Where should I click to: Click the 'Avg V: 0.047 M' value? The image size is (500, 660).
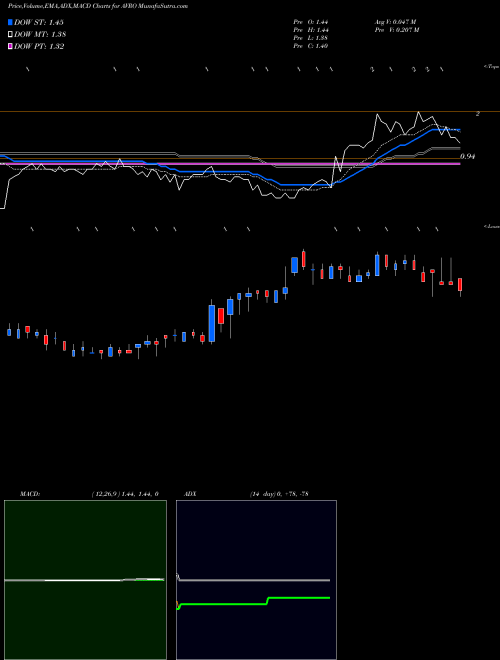(395, 22)
